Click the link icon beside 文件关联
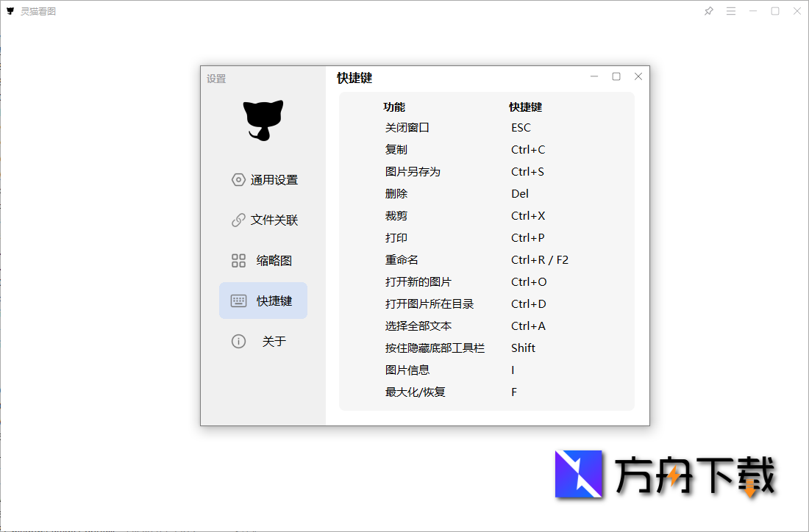The height and width of the screenshot is (532, 809). (x=238, y=220)
